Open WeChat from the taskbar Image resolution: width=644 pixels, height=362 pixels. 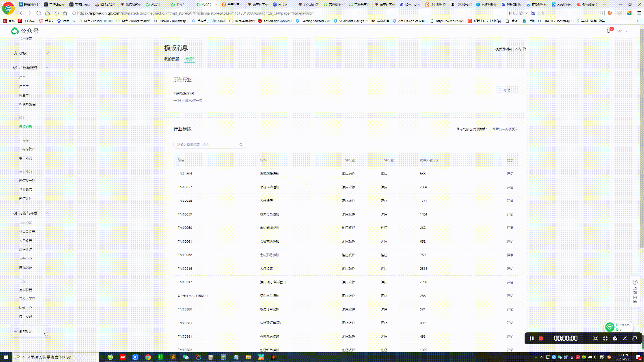(x=186, y=357)
